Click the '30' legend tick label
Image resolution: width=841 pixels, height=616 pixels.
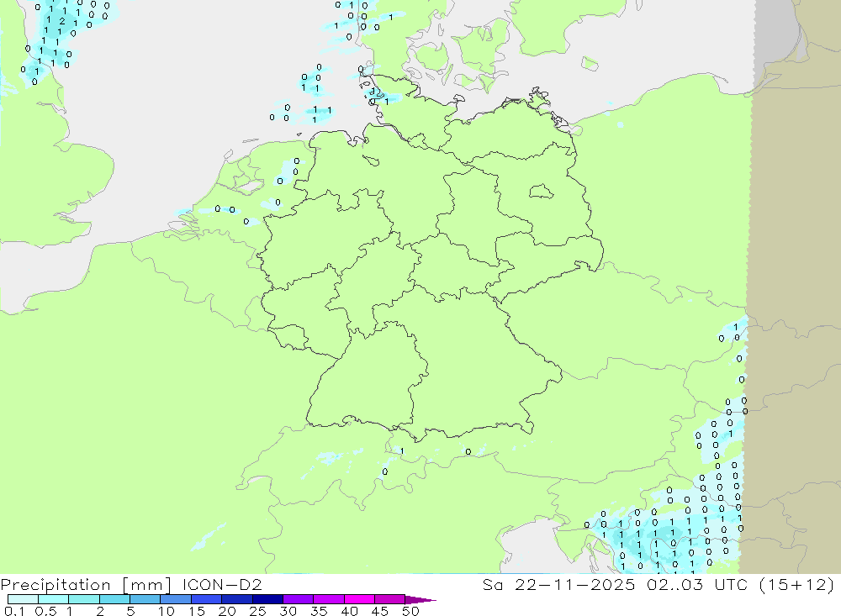[x=288, y=611]
